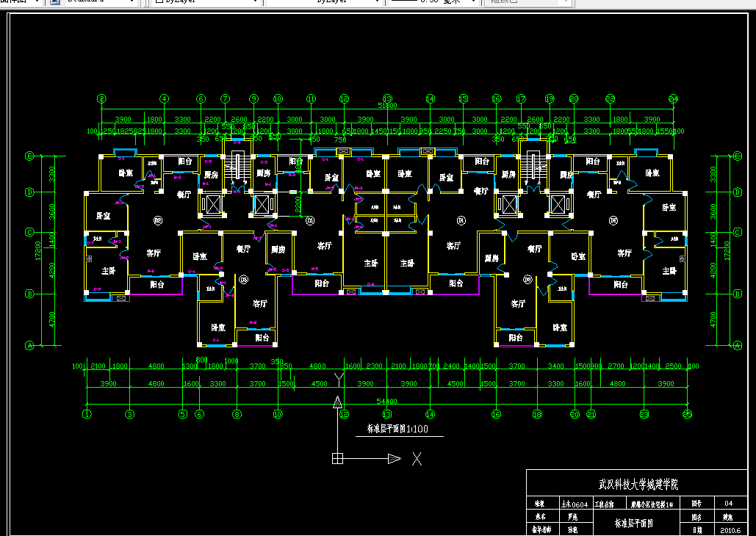The height and width of the screenshot is (536, 756).
Task: Click the UCS Y-axis arrowhead
Action: tap(337, 402)
